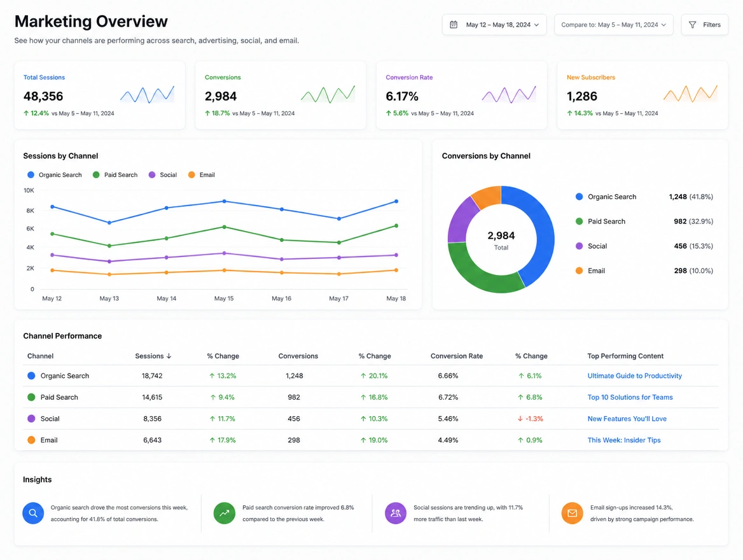Click the 14,615 sessions value

click(x=152, y=397)
